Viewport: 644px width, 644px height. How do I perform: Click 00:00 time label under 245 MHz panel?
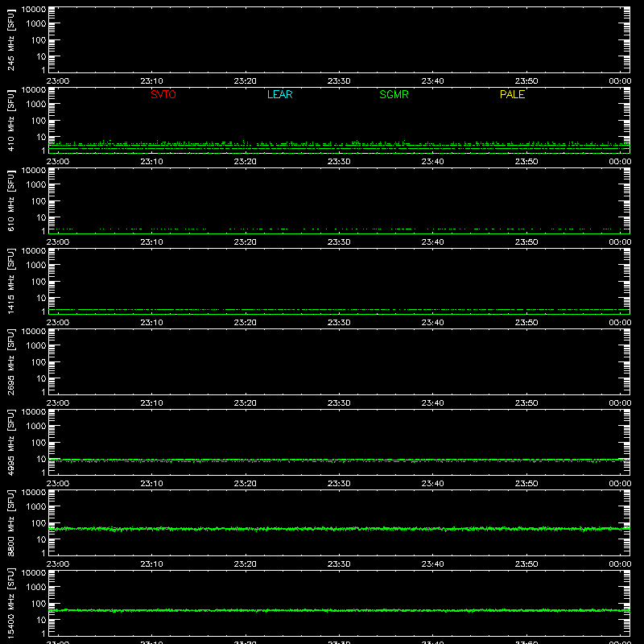click(620, 81)
